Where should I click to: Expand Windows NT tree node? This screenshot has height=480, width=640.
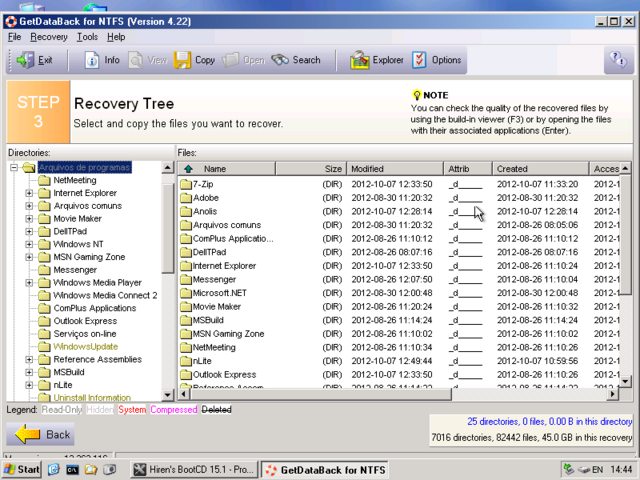pyautogui.click(x=29, y=244)
